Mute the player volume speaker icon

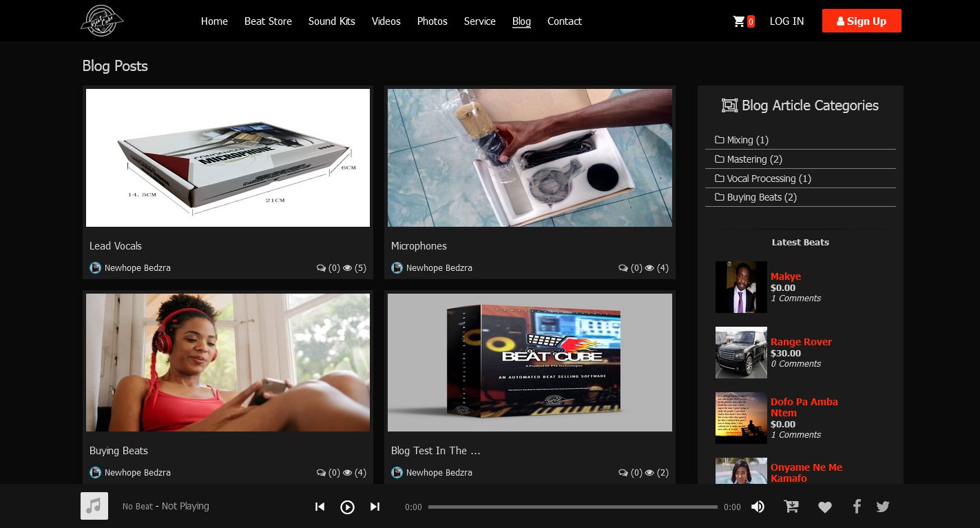tap(758, 507)
